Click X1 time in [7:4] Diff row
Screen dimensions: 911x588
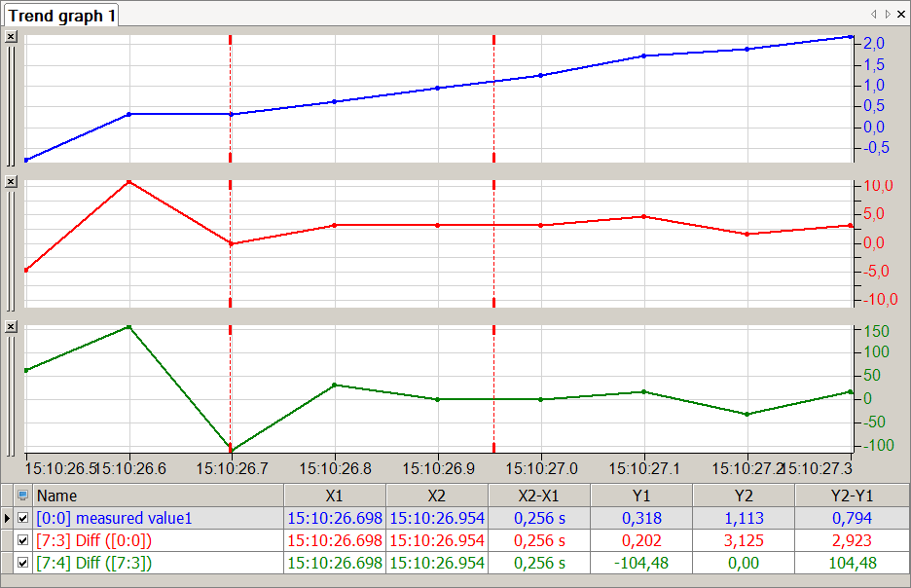335,563
